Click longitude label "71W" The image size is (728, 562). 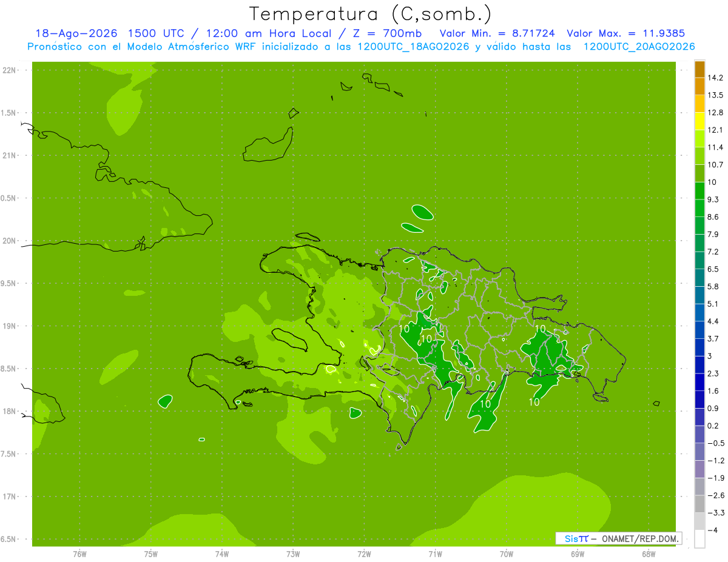pyautogui.click(x=435, y=554)
